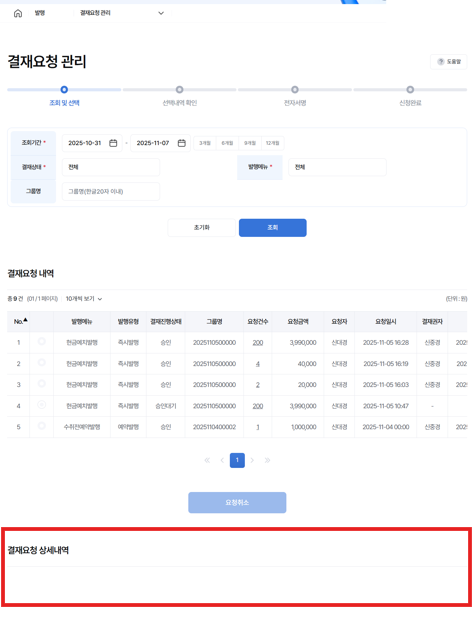Select the 3개월 period tab
The width and height of the screenshot is (476, 621).
point(205,143)
